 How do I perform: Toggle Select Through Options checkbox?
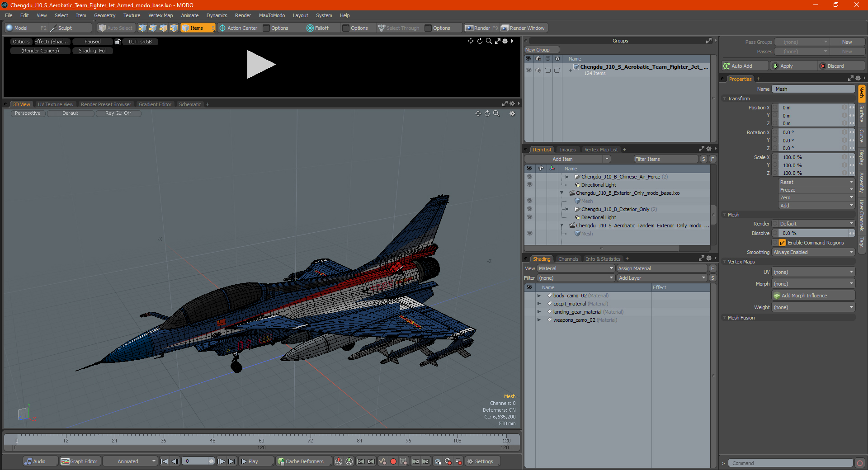pos(428,28)
